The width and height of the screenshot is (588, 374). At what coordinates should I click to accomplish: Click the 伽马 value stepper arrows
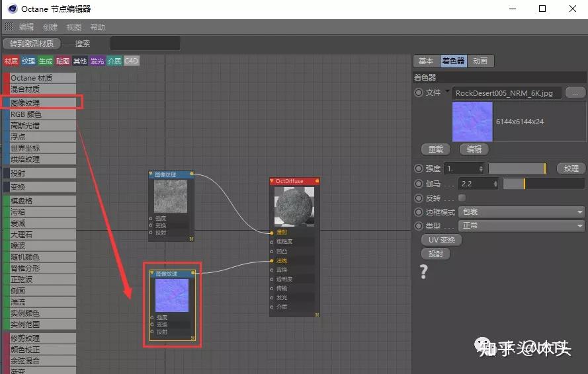pyautogui.click(x=495, y=184)
